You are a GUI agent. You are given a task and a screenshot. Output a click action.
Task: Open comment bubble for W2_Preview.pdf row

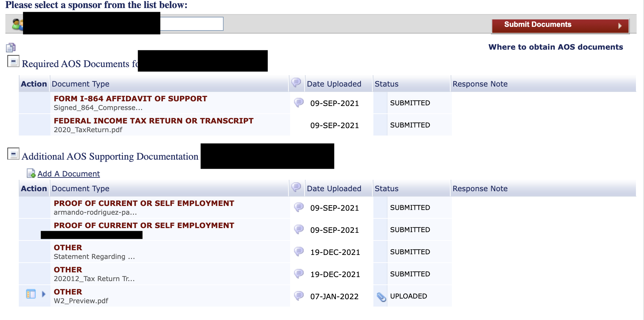[298, 296]
